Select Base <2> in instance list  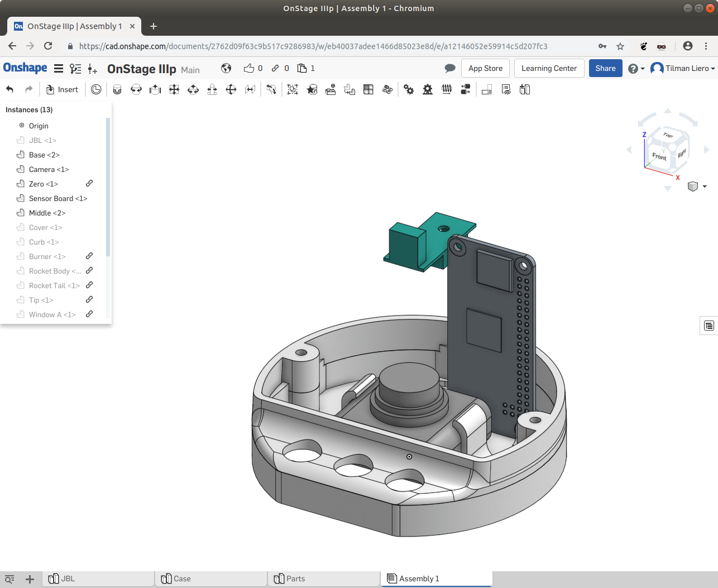44,155
